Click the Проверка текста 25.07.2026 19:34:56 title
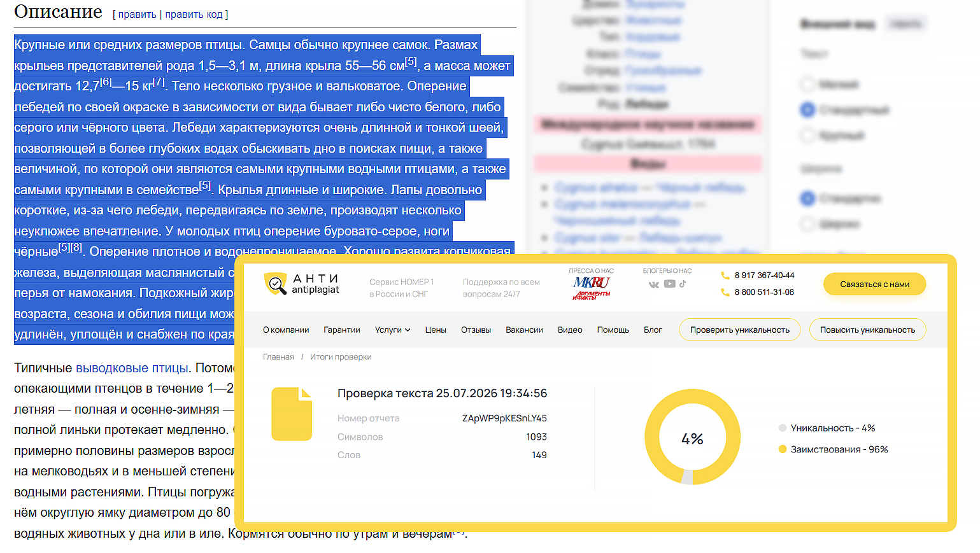980x553 pixels. pos(442,393)
